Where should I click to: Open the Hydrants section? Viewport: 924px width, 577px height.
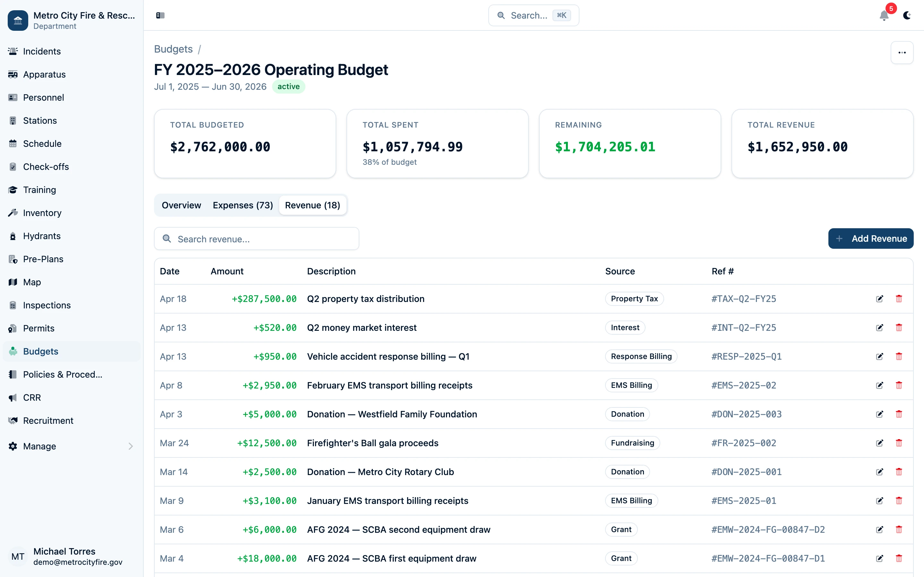coord(42,236)
